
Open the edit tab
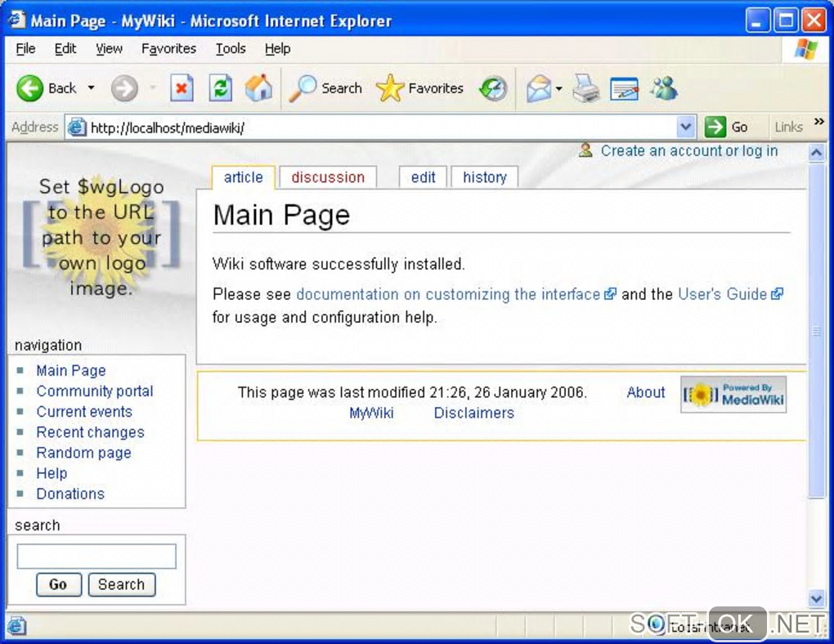[423, 177]
